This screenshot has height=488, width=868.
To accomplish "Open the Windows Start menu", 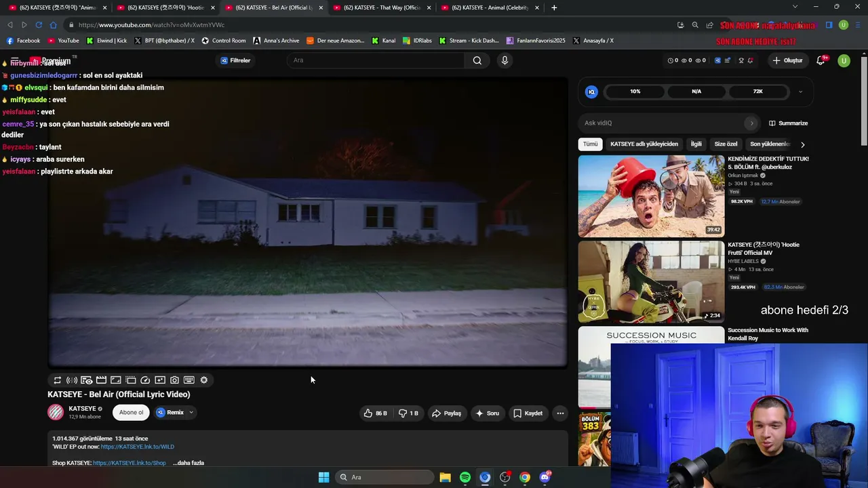I will (x=324, y=477).
